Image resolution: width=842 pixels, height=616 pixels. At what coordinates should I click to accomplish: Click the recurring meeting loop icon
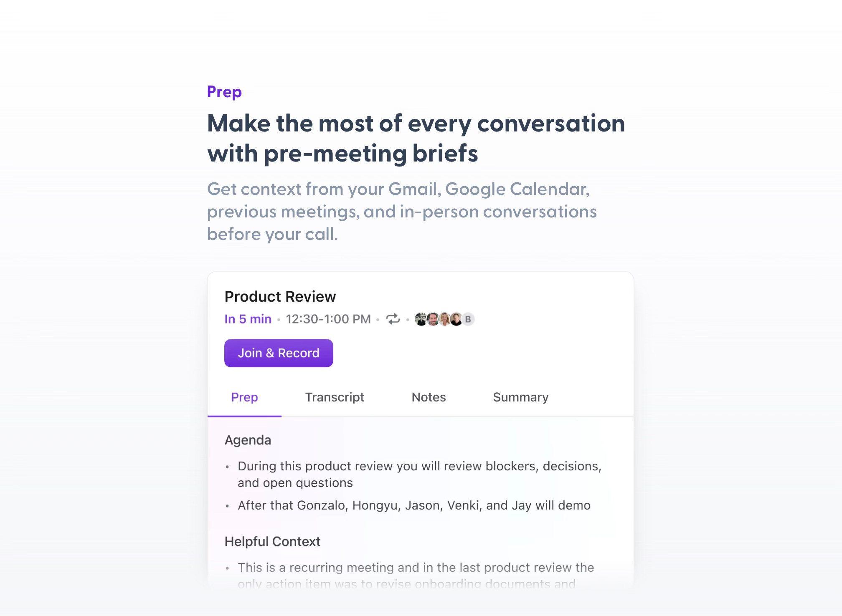click(393, 319)
